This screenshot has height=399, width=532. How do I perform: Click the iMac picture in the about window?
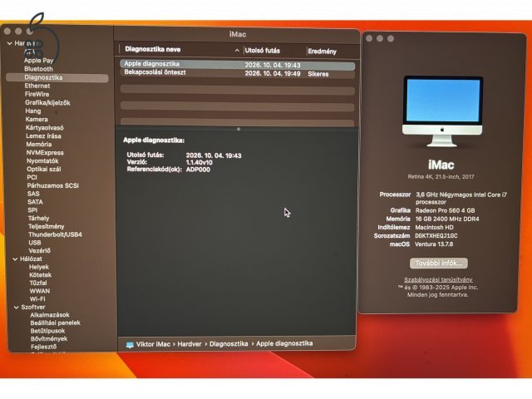coord(443,111)
